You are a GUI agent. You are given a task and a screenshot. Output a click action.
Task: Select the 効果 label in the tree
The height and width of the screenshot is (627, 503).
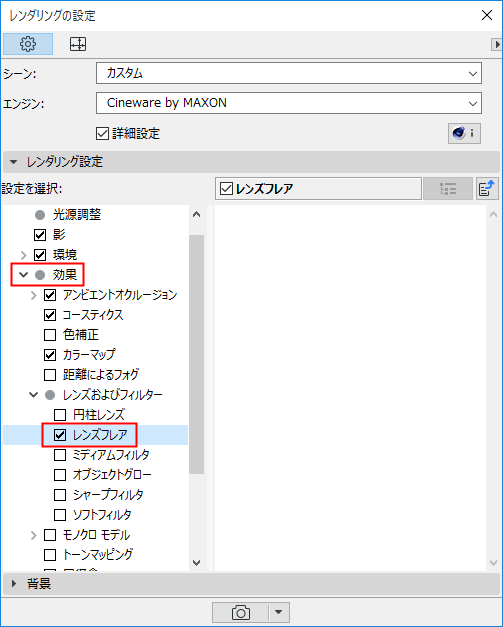point(65,275)
